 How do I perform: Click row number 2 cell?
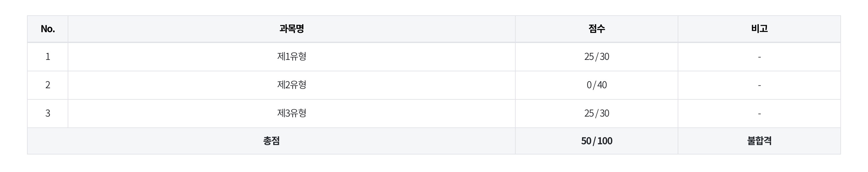[48, 85]
